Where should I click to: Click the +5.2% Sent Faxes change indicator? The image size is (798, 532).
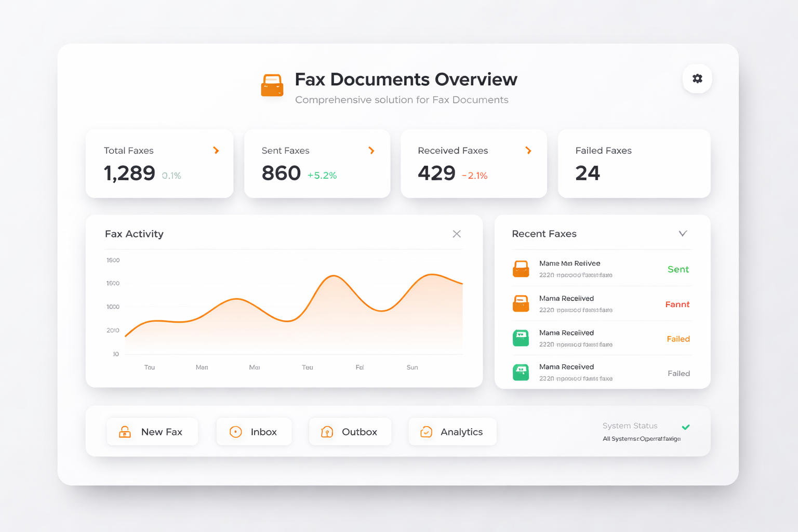coord(322,176)
